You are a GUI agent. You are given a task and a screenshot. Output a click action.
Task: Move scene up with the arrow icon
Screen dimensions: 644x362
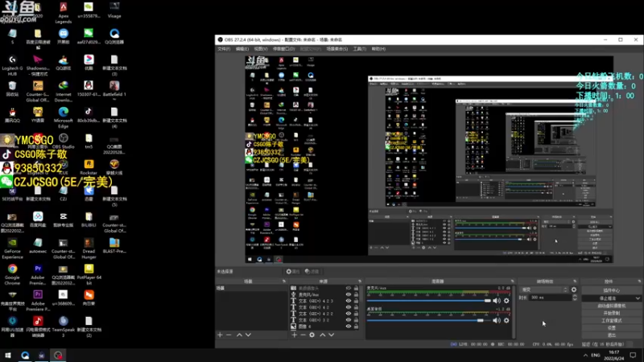[239, 335]
